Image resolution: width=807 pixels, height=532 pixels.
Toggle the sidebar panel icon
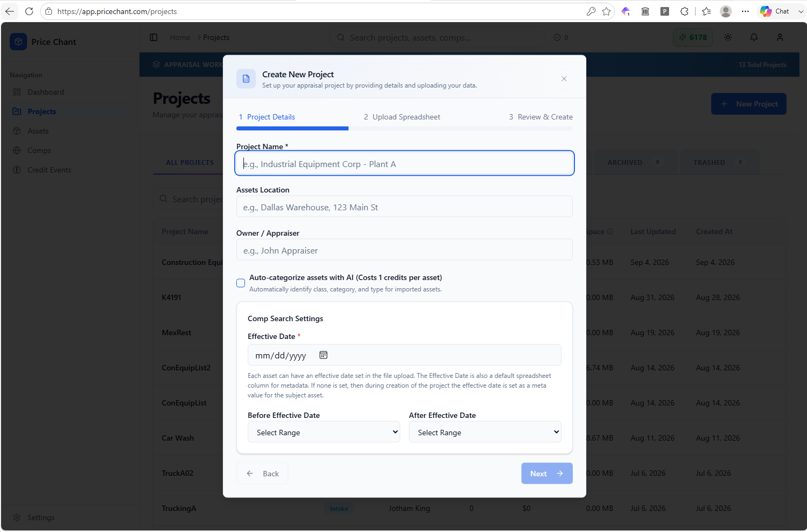coord(154,37)
